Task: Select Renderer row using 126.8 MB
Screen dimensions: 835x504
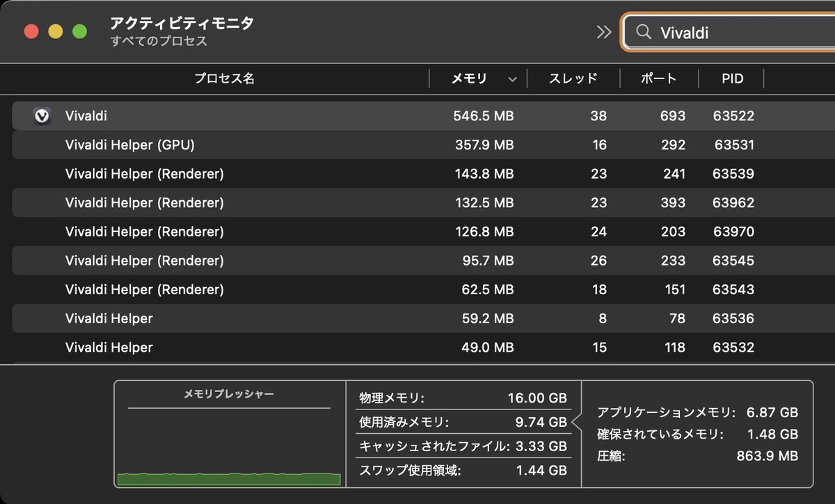Action: [424, 231]
